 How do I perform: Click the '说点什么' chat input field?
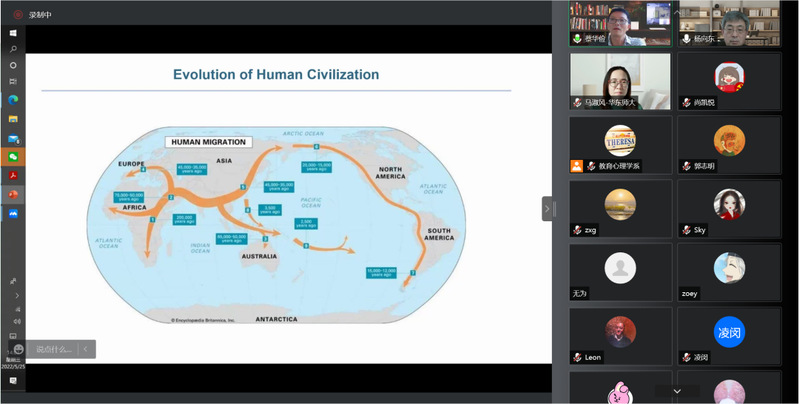(53, 349)
